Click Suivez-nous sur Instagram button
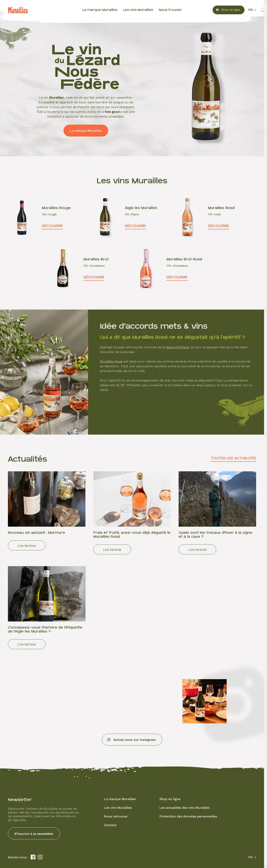Screen dimensions: 267x868 click(x=132, y=740)
